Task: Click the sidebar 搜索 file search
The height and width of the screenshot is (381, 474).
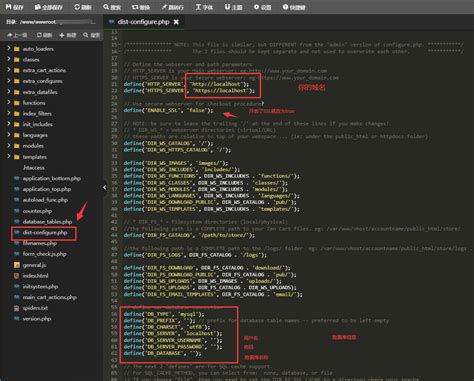Action: [x=91, y=35]
